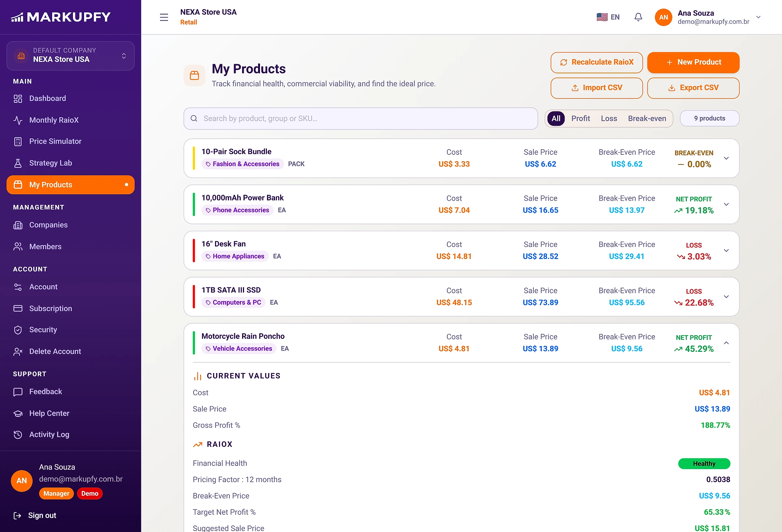Select My Products in the sidebar
Screen dimensions: 782x532
tap(70, 185)
